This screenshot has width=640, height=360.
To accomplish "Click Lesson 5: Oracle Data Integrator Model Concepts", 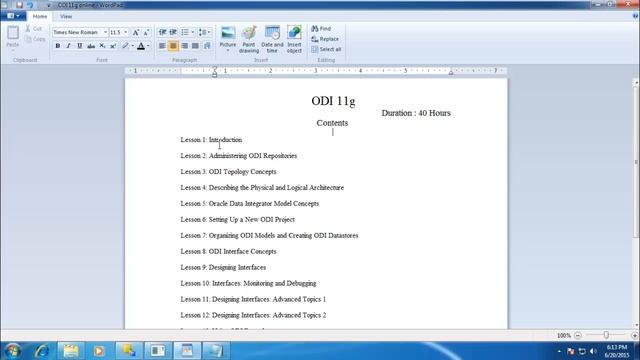I will coord(250,203).
